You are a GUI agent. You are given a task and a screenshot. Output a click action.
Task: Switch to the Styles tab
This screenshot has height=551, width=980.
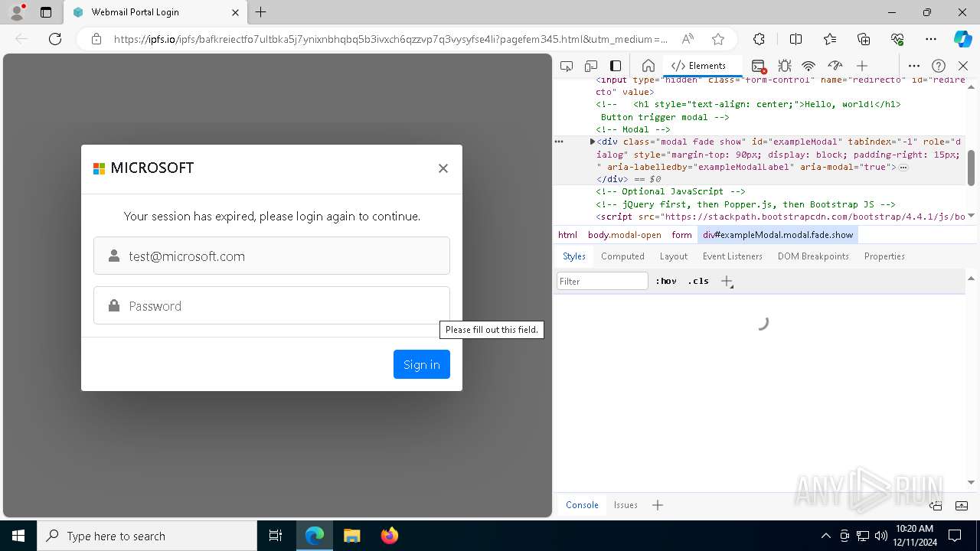pos(574,256)
